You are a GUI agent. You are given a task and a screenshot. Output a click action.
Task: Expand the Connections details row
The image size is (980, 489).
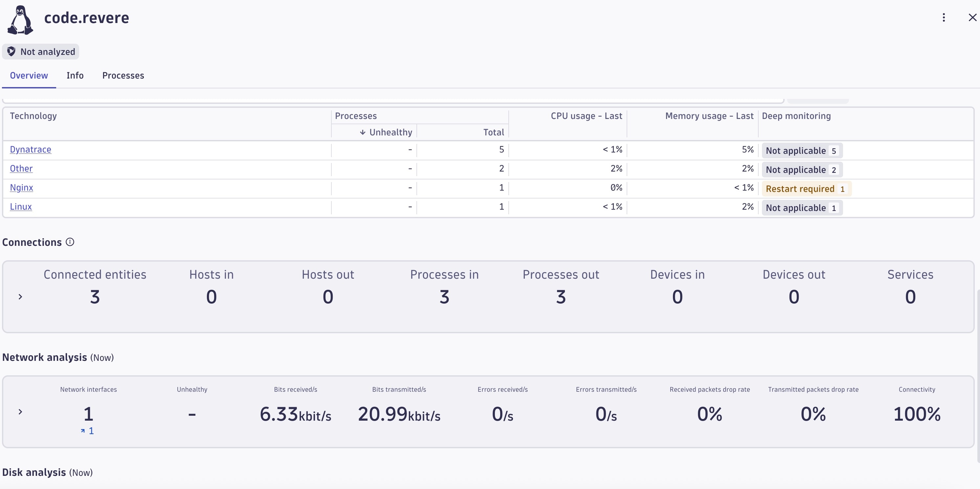[21, 297]
